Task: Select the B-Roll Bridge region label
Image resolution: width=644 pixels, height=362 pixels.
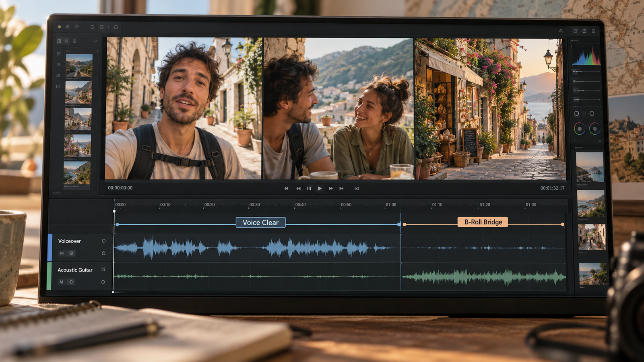Action: (x=483, y=222)
